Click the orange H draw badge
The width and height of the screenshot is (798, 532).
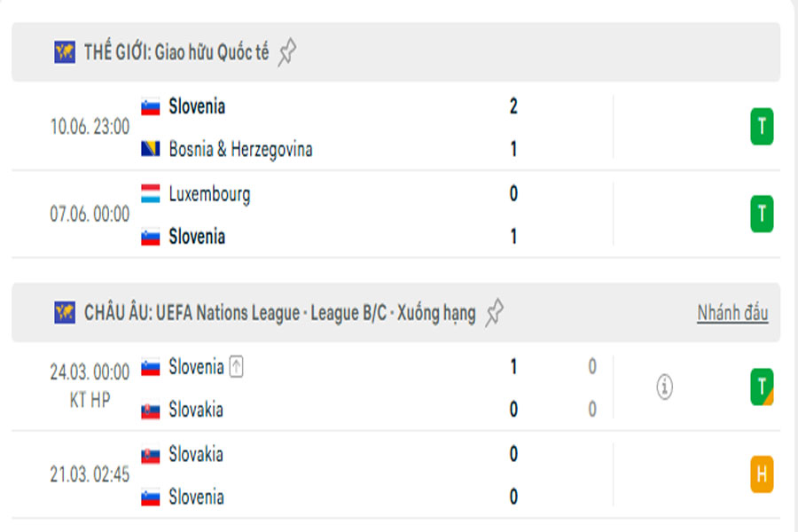point(761,475)
